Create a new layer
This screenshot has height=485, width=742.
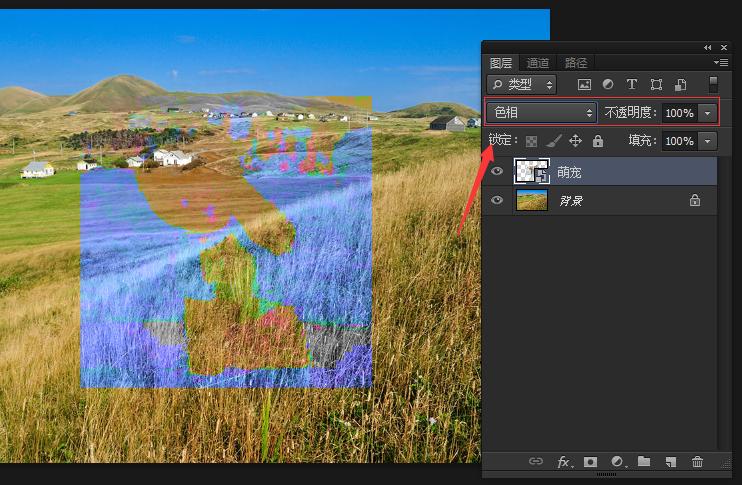[x=671, y=462]
